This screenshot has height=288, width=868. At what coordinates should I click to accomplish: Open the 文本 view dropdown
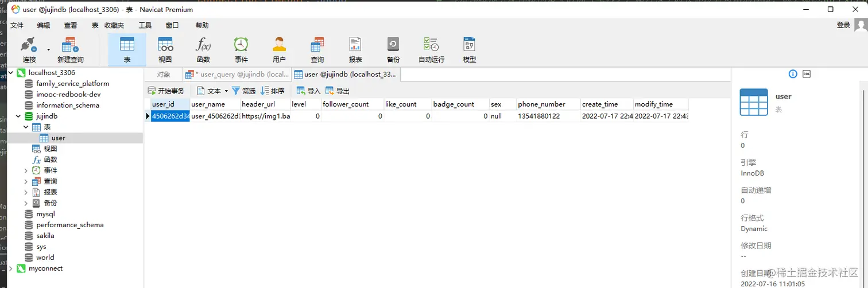(212, 91)
